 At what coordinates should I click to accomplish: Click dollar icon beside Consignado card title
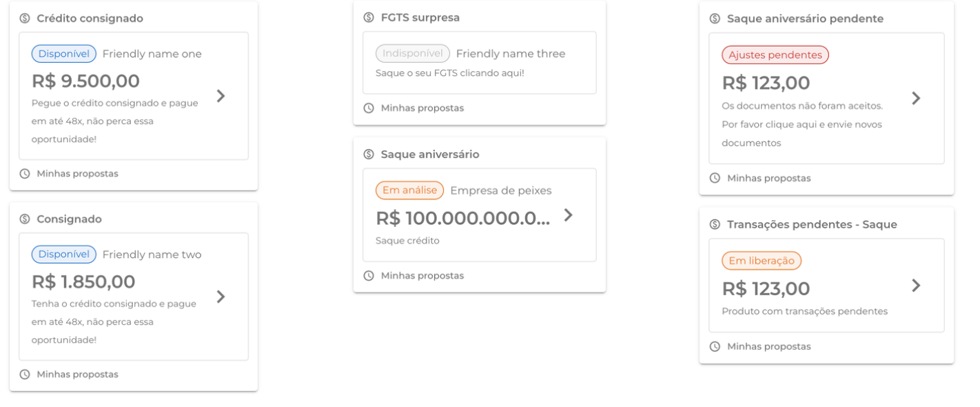point(25,219)
